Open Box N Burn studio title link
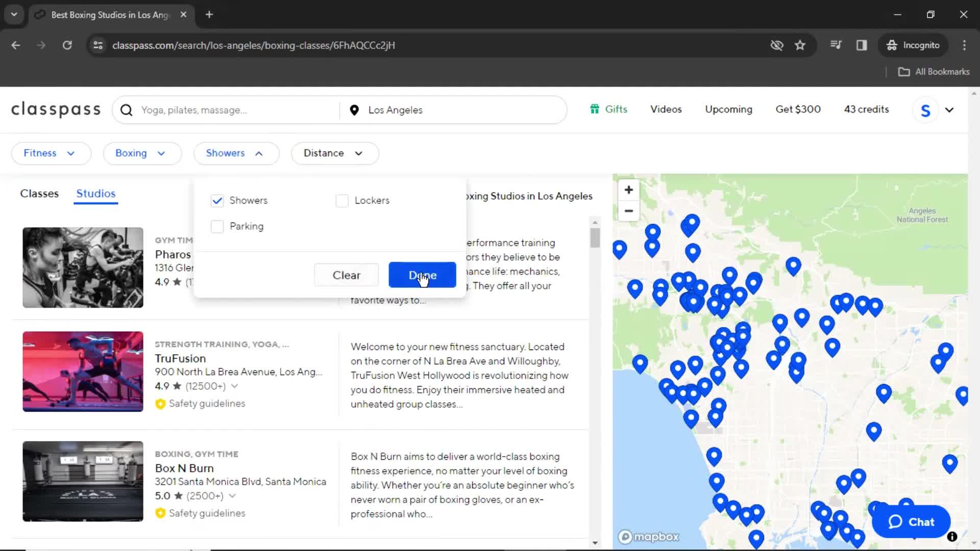 click(x=184, y=468)
